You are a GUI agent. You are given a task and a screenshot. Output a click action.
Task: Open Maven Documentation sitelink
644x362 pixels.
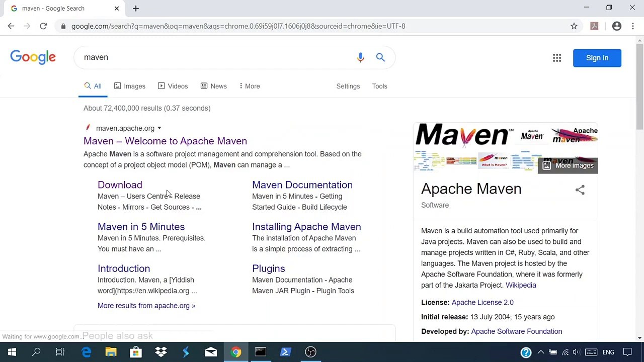(302, 185)
